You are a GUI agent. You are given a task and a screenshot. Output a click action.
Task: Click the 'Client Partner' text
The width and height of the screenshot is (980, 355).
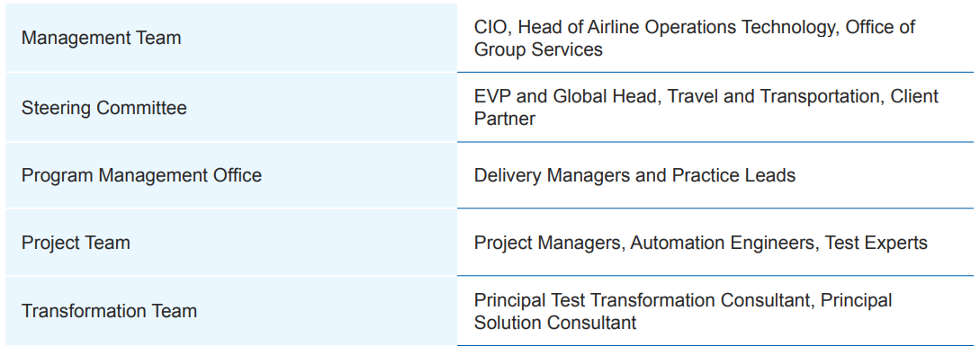point(706,107)
